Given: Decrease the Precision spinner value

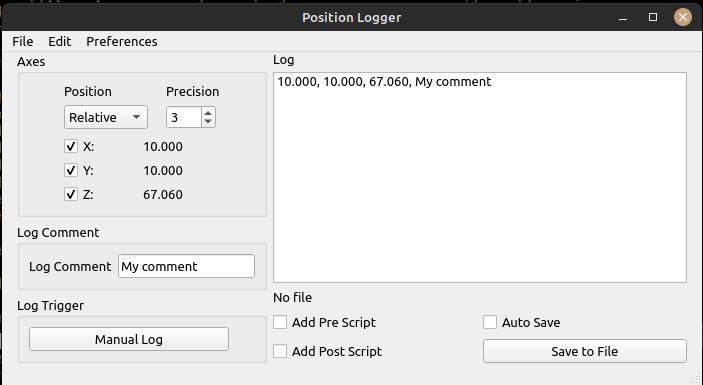Looking at the screenshot, I should pyautogui.click(x=208, y=122).
